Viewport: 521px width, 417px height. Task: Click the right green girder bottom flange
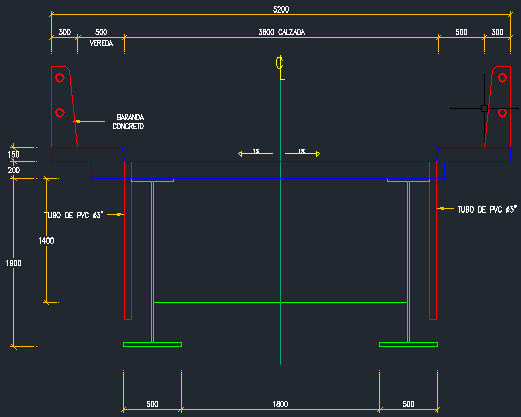pyautogui.click(x=408, y=344)
